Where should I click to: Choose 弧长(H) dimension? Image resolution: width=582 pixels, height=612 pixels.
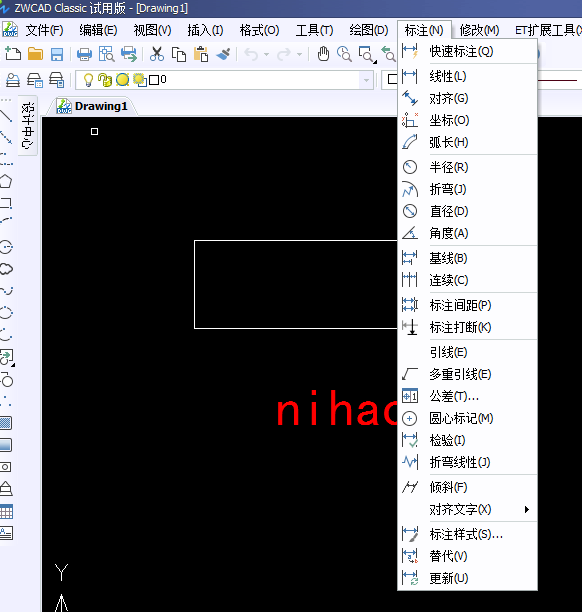pyautogui.click(x=467, y=142)
